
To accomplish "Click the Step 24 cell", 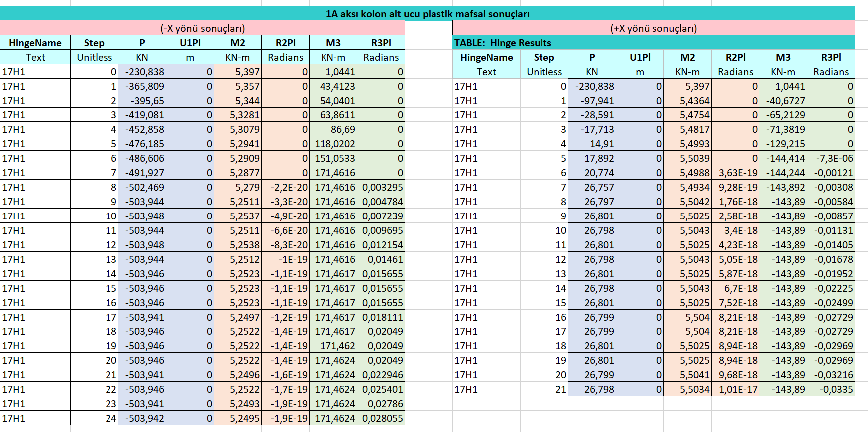I will (94, 418).
